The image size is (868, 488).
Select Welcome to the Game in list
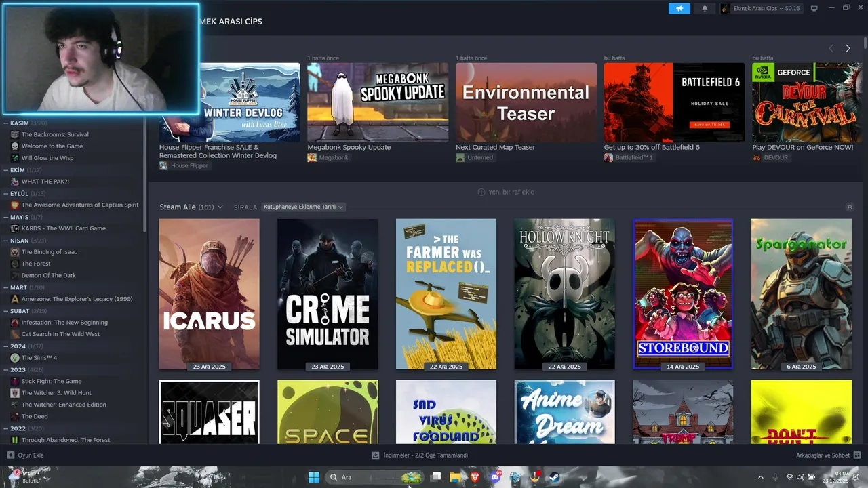pos(52,146)
